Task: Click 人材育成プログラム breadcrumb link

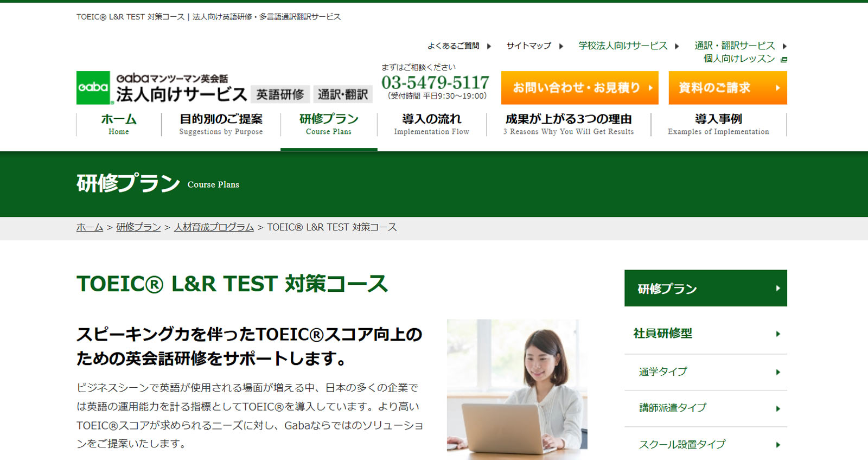Action: 214,227
